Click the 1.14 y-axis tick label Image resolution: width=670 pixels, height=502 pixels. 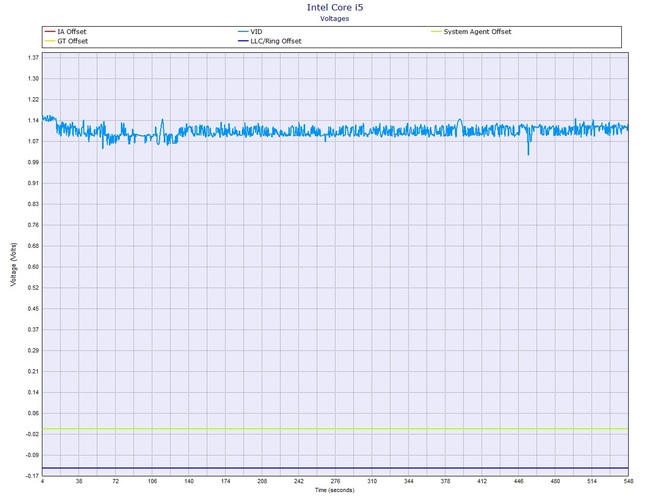34,120
